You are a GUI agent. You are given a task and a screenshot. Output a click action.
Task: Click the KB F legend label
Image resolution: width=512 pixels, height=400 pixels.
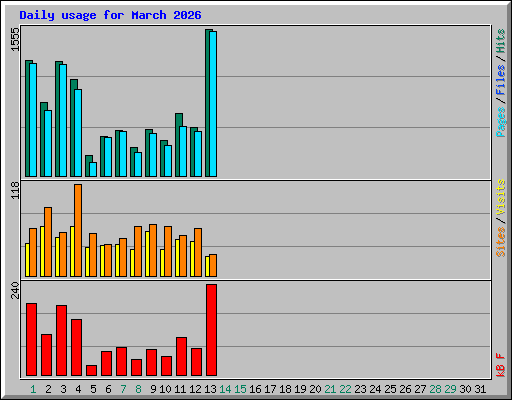coord(500,365)
